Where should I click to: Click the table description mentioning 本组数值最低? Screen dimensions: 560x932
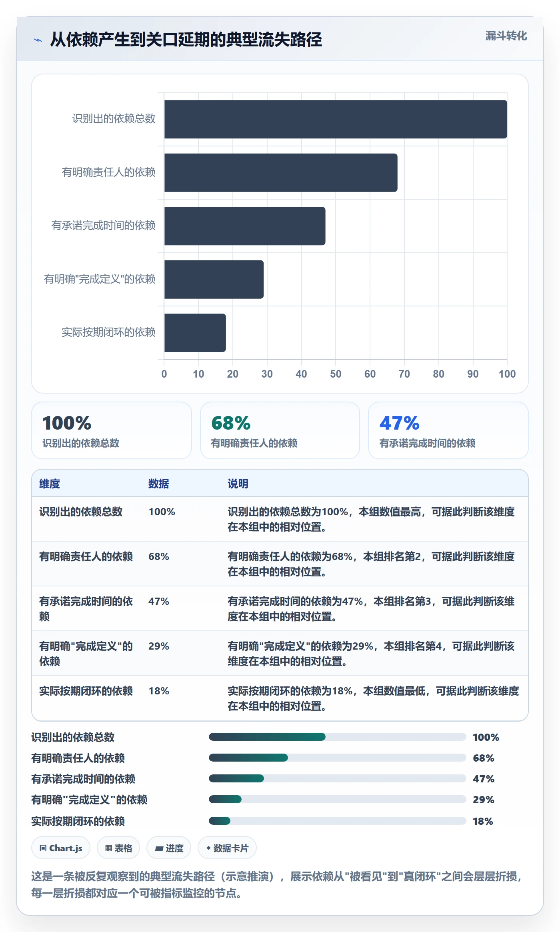pyautogui.click(x=373, y=698)
